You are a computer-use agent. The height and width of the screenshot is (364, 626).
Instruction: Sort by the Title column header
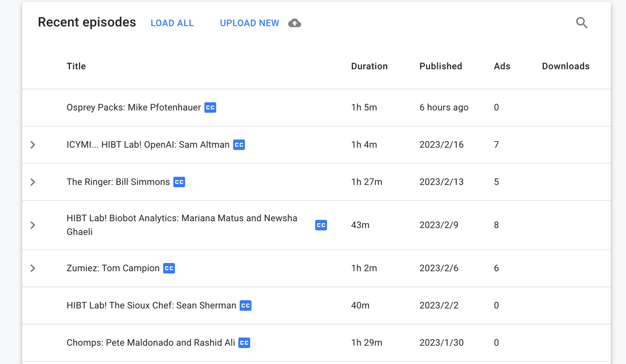click(x=76, y=66)
